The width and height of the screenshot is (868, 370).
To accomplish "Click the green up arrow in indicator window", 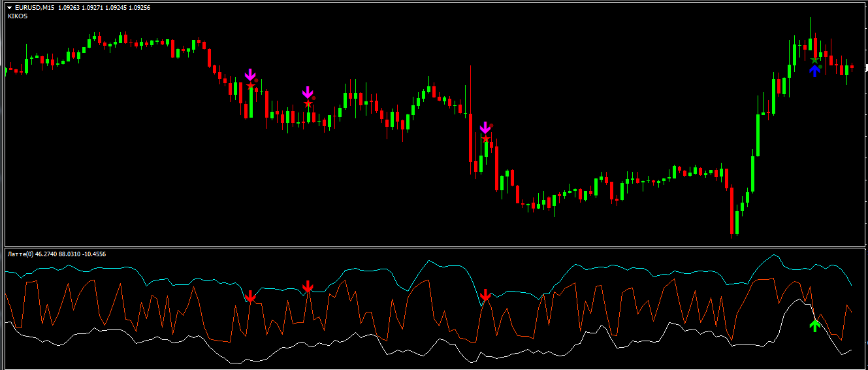I will pos(814,325).
